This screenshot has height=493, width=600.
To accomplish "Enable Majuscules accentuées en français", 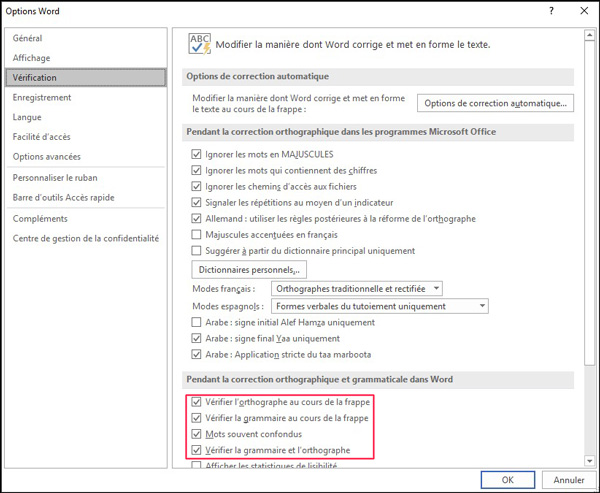I will point(196,234).
